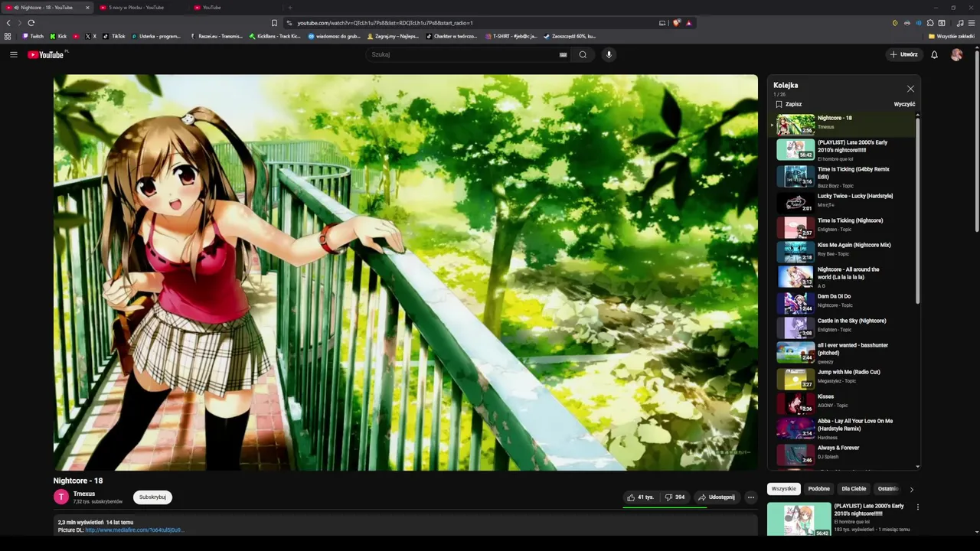980x551 pixels.
Task: Click the video title 'Nightcore - 18'
Action: pyautogui.click(x=78, y=481)
